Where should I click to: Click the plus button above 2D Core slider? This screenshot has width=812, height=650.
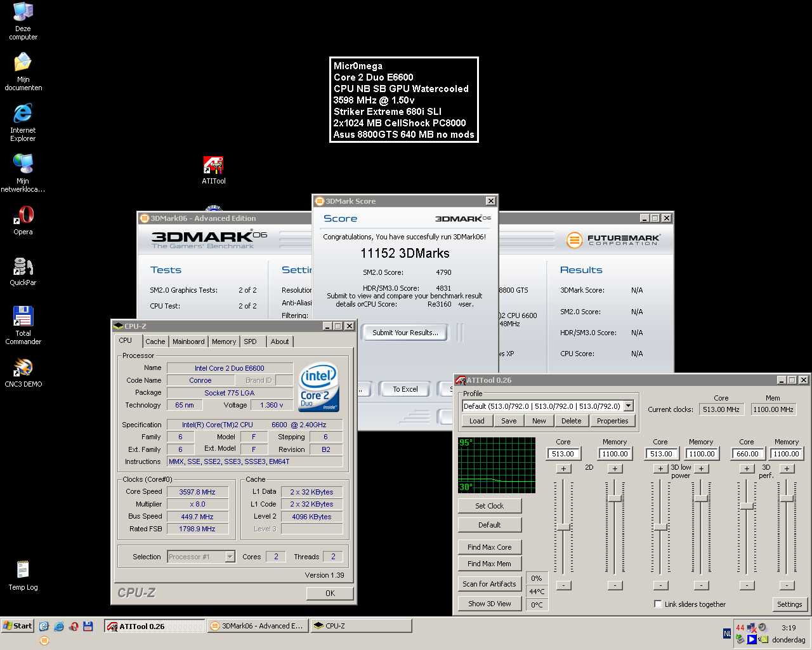point(563,468)
